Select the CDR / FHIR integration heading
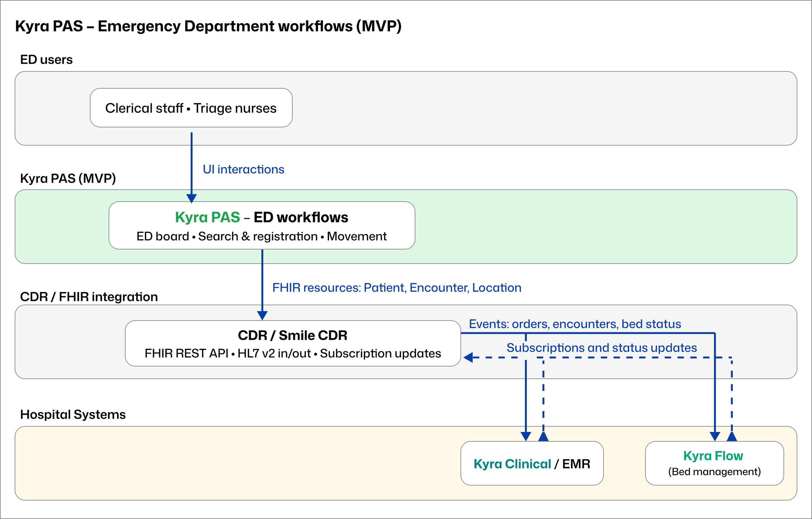Viewport: 812px width, 519px height. click(89, 297)
